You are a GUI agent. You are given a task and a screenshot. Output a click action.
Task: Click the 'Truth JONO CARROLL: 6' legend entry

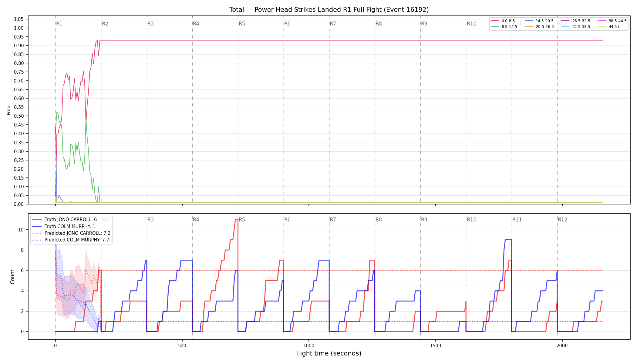[64, 220]
